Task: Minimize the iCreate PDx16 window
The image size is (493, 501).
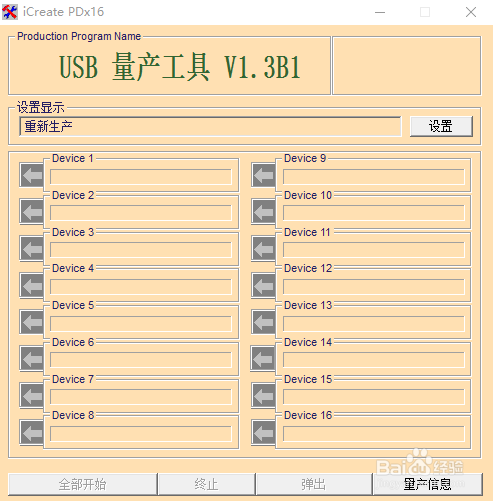Action: coord(380,12)
